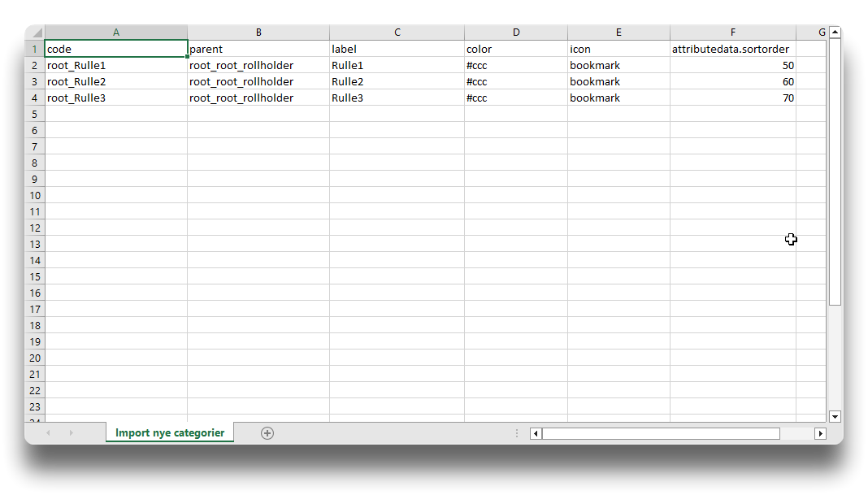Open the 'Import nye categorier' sheet tab
This screenshot has height=495, width=868.
[170, 433]
